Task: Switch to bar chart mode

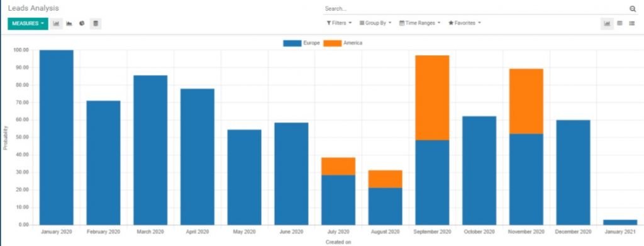Action: (x=56, y=23)
